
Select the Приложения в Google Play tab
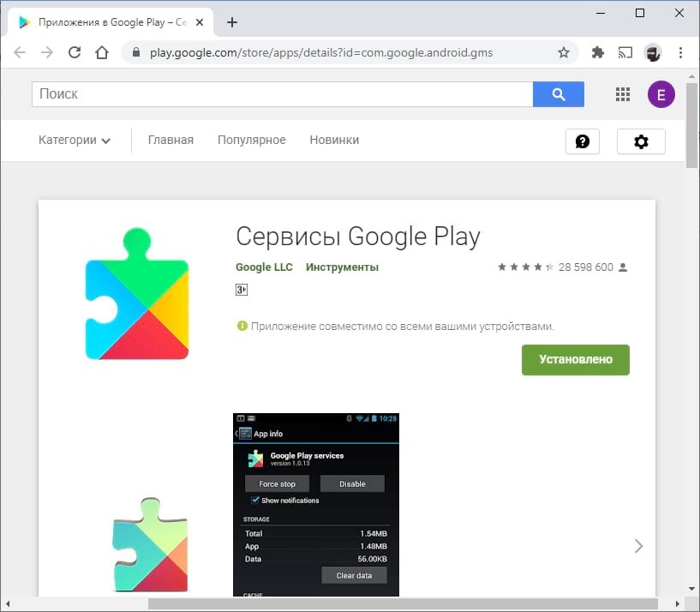click(x=112, y=22)
